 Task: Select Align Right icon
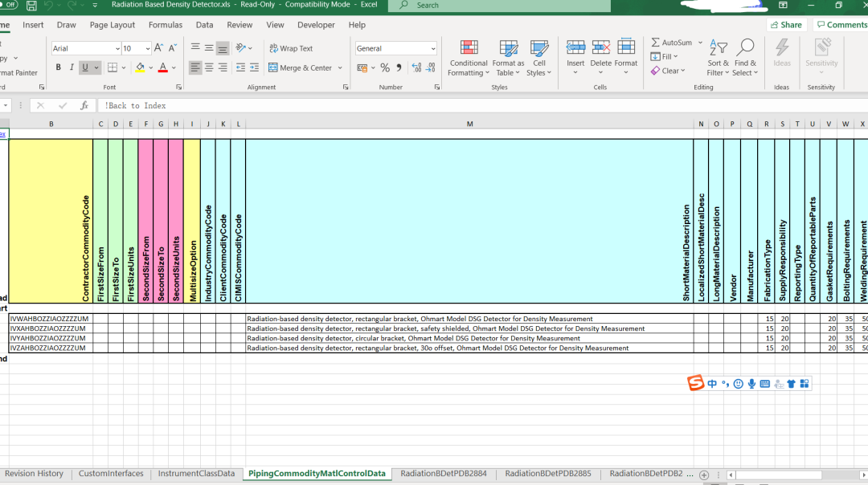tap(223, 67)
